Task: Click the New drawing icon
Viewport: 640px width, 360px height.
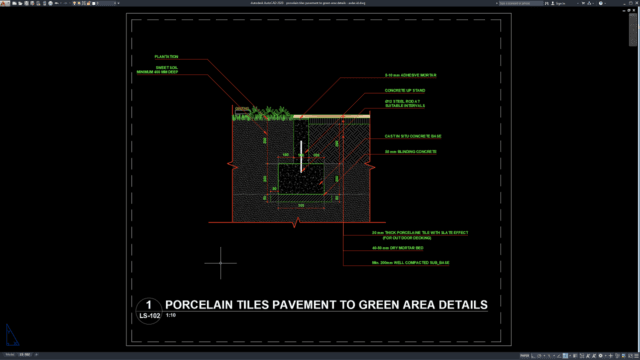Action: pos(14,3)
